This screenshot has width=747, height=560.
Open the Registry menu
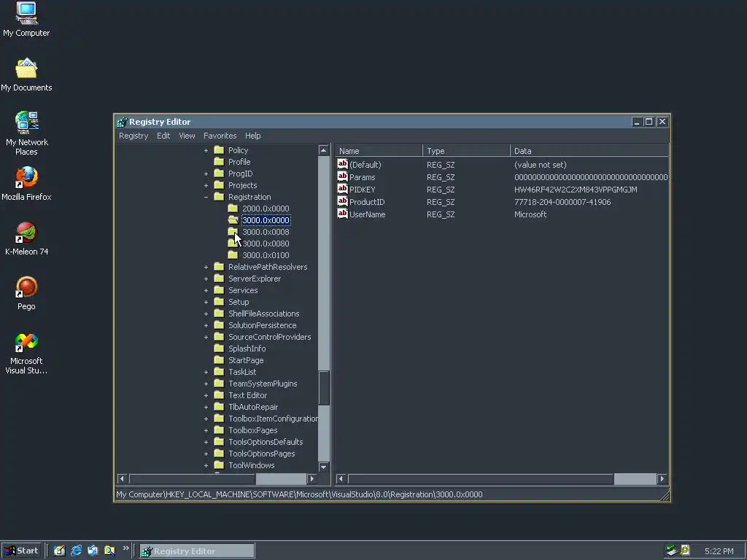coord(133,136)
